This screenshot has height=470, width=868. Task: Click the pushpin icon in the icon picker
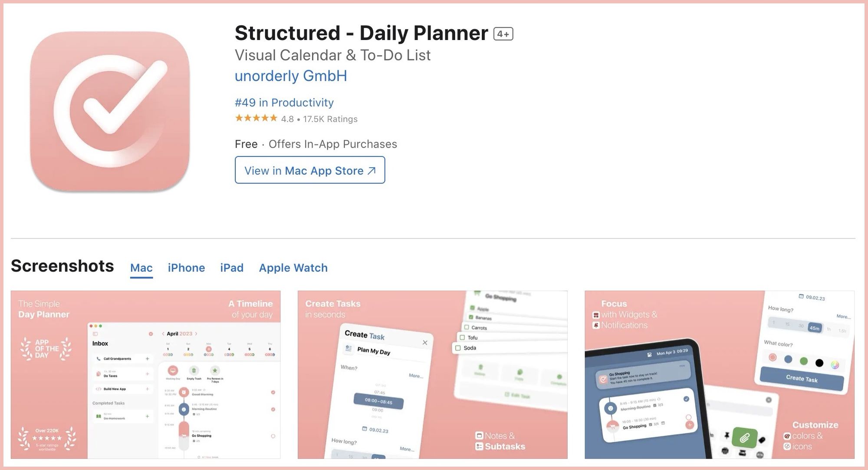(726, 435)
